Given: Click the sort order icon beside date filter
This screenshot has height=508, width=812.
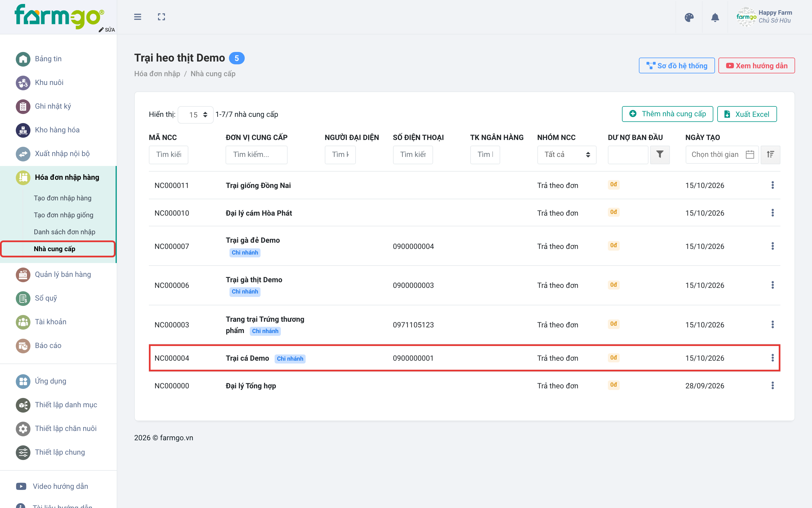Looking at the screenshot, I should pos(770,155).
